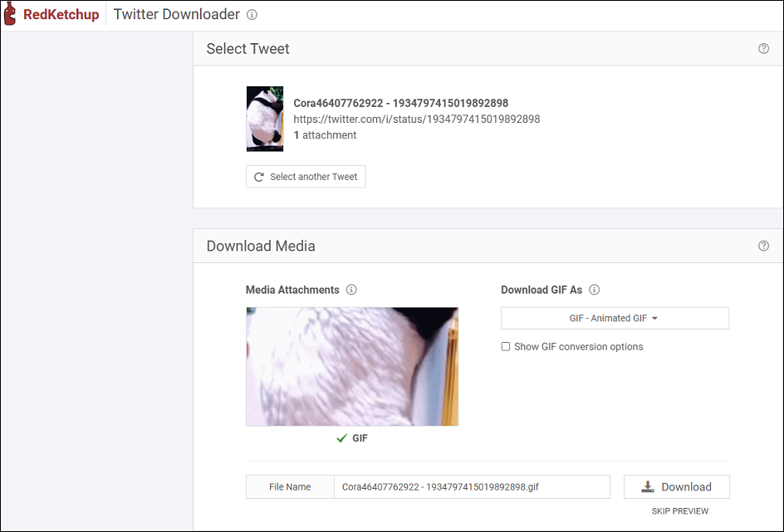Click the Twitter Downloader title text
Viewport: 784px width, 532px height.
coord(177,14)
